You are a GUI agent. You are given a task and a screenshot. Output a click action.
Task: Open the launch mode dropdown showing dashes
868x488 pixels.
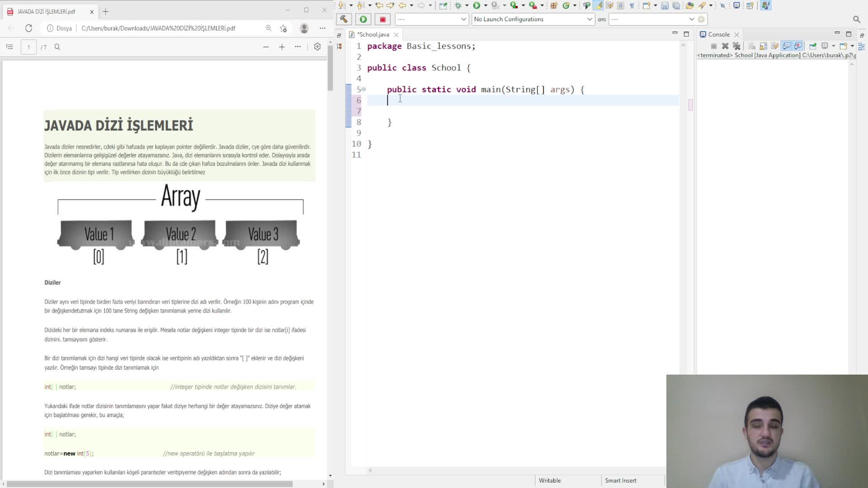tap(432, 19)
